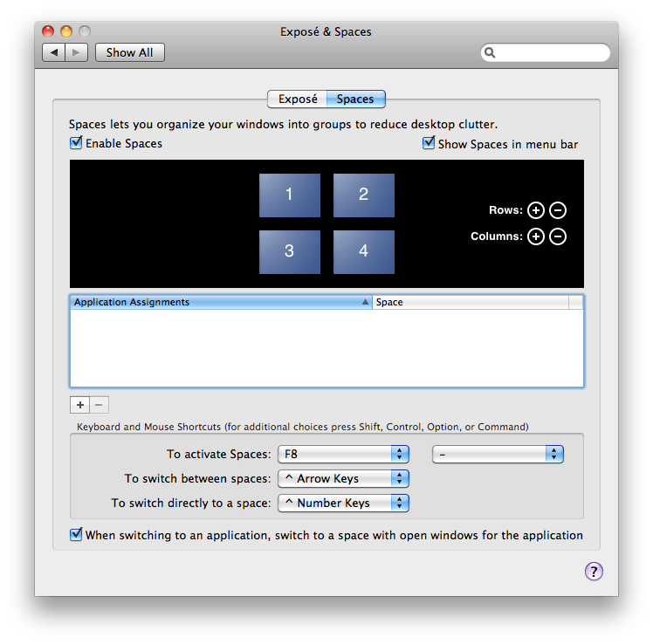Image resolution: width=653 pixels, height=644 pixels.
Task: Open the mouse shortcut dropdown showing dash
Action: (x=498, y=454)
